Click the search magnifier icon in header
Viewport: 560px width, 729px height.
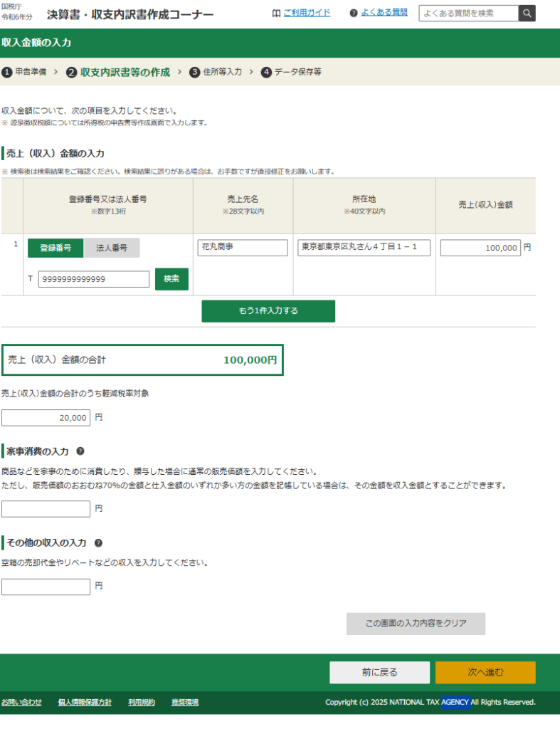(527, 13)
